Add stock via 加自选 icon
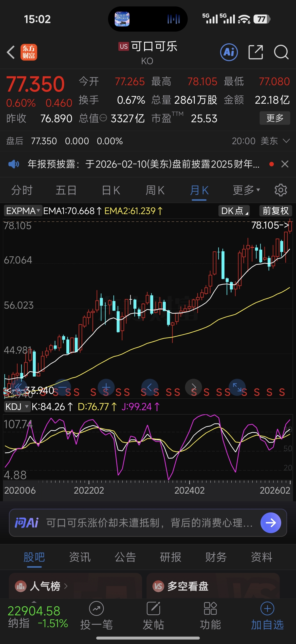The width and height of the screenshot is (296, 644). pos(267,609)
